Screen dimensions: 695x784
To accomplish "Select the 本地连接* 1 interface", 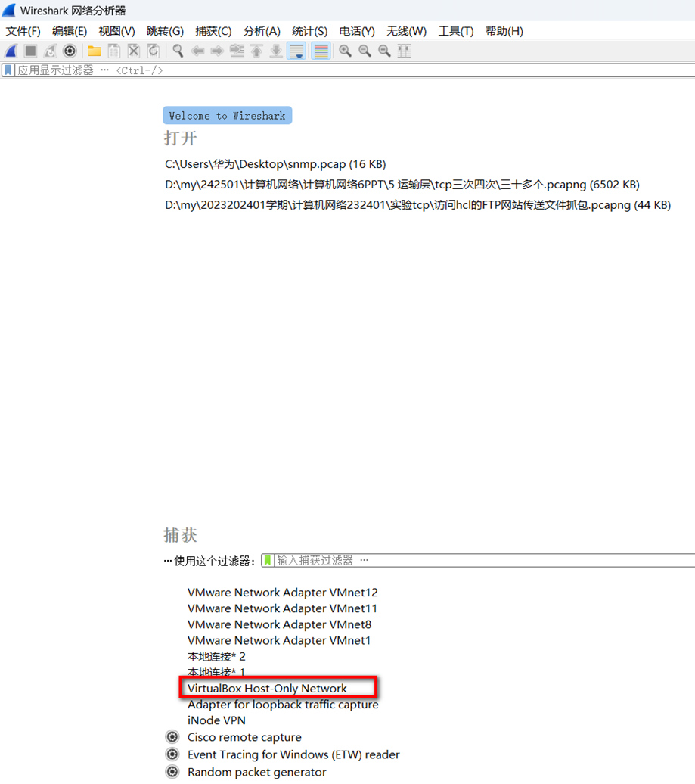I will click(x=216, y=671).
